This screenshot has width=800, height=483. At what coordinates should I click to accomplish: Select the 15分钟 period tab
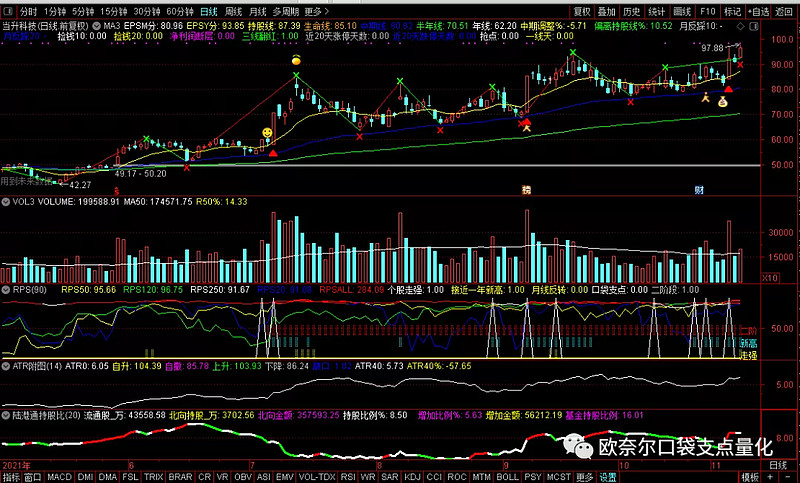[113, 11]
